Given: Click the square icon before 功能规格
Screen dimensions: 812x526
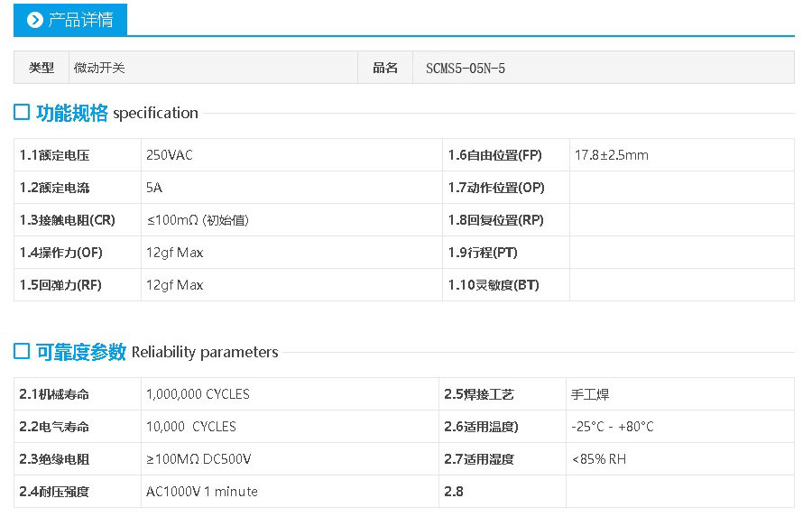Looking at the screenshot, I should 22,113.
